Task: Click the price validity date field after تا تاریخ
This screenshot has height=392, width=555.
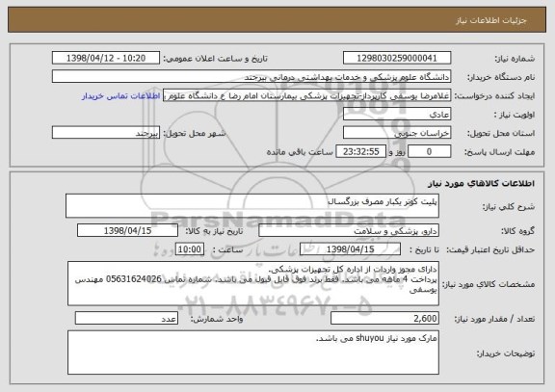Action: [350, 249]
